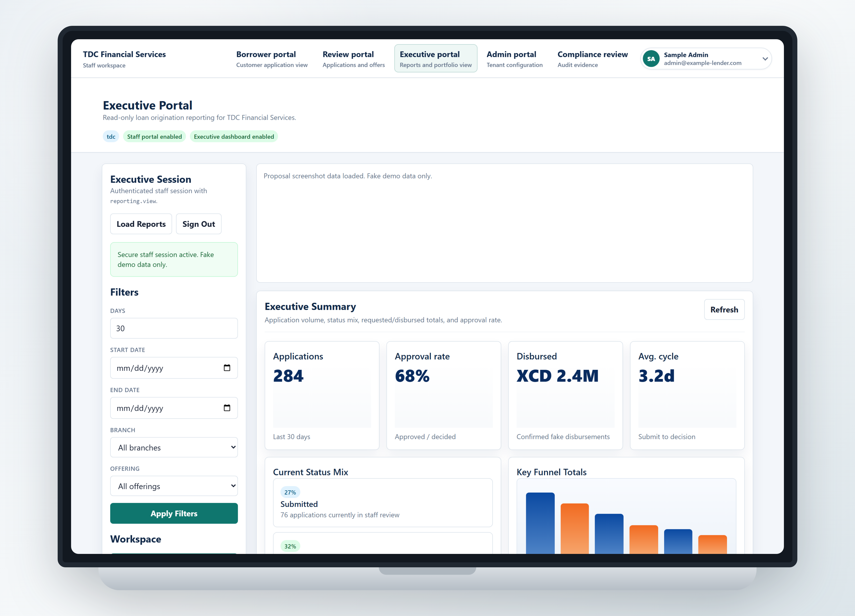
Task: Click the Executive dashboard enabled badge
Action: coord(234,136)
